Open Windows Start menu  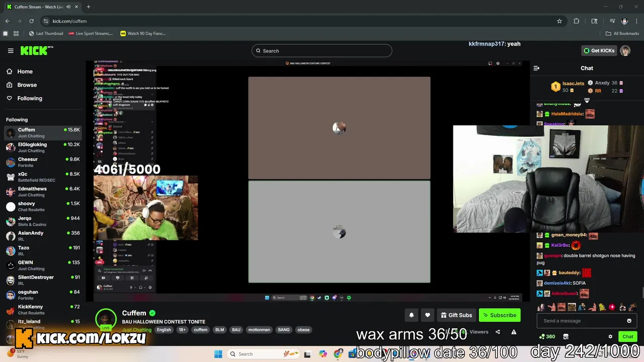(218, 354)
